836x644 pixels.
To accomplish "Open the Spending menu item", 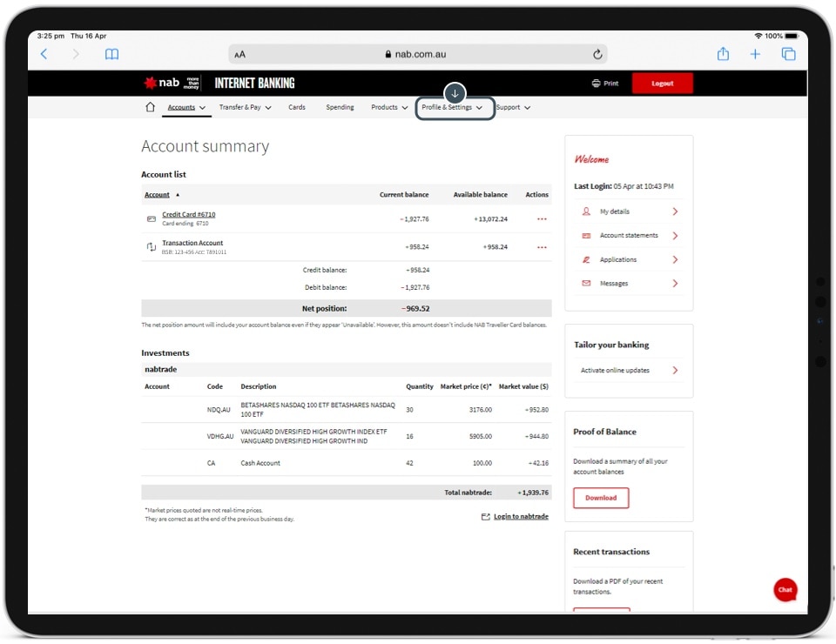I will (340, 108).
